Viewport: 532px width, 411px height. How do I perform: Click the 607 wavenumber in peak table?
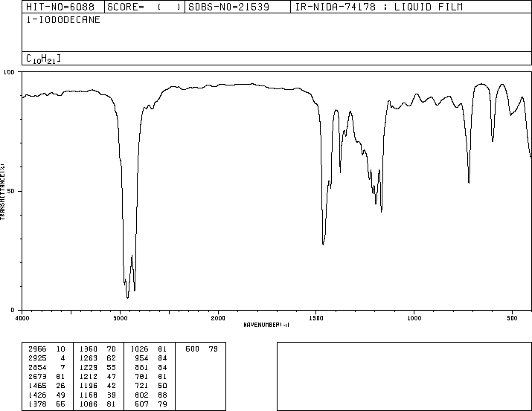141,404
